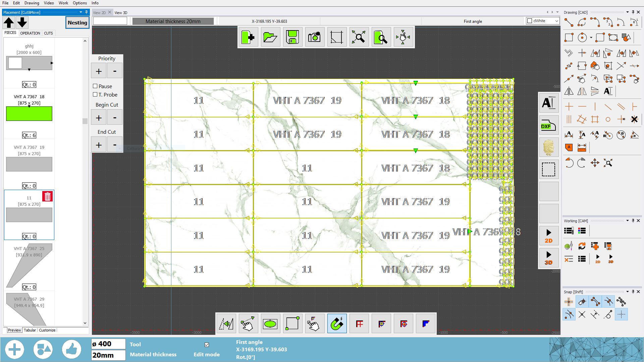Screen dimensions: 644x362
Task: Switch to the View 3D tab
Action: pyautogui.click(x=120, y=12)
